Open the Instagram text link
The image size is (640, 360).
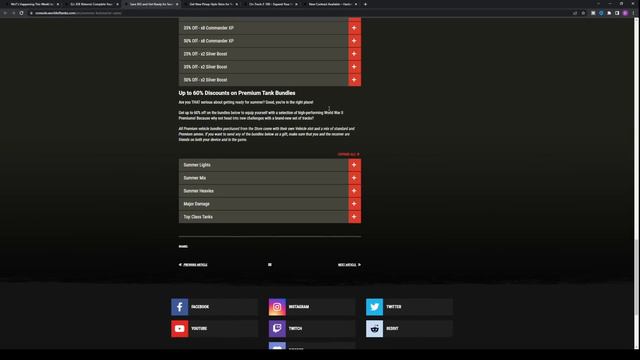pyautogui.click(x=299, y=307)
